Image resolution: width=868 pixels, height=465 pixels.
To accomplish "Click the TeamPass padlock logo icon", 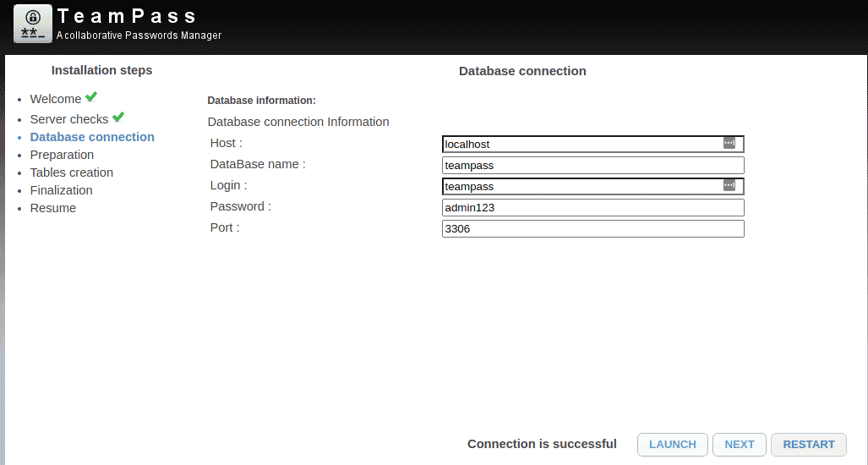I will [x=33, y=24].
